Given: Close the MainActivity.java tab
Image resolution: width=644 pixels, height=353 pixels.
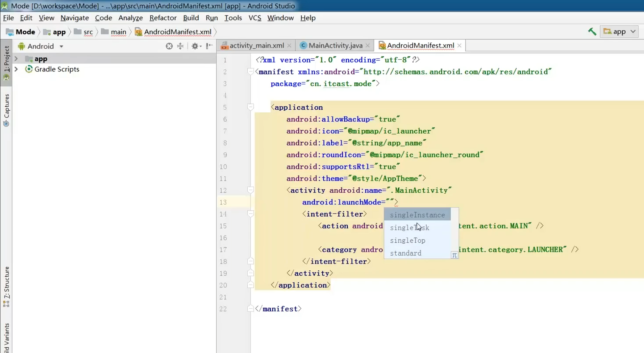Looking at the screenshot, I should [368, 45].
